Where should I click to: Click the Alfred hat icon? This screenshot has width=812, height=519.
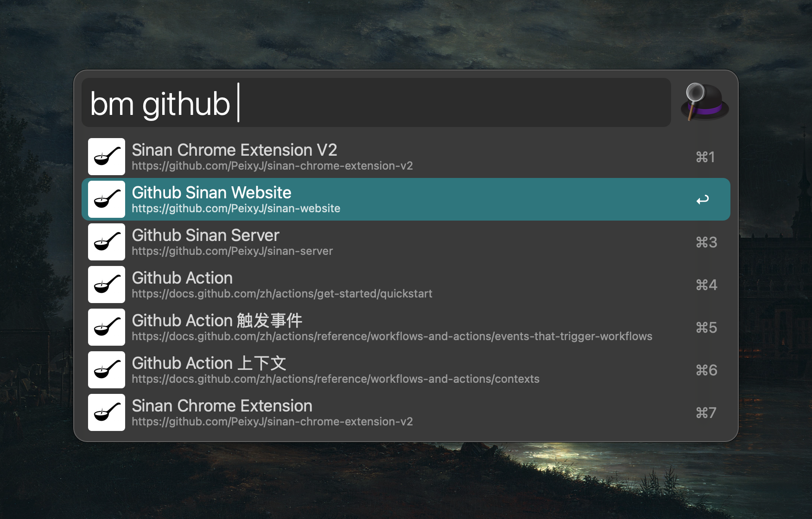705,102
